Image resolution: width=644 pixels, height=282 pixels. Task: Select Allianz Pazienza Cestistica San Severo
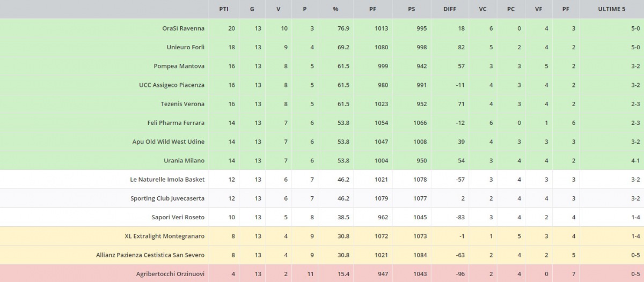150,255
